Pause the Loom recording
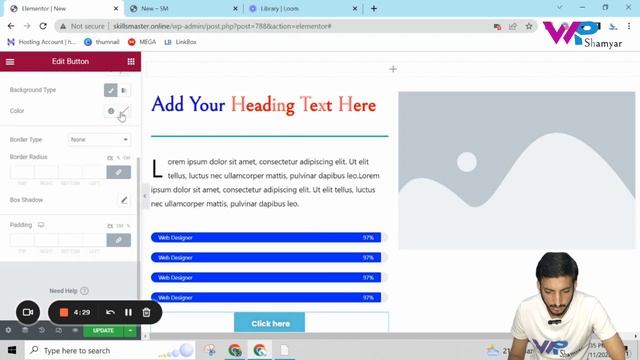The width and height of the screenshot is (640, 360). [x=128, y=312]
